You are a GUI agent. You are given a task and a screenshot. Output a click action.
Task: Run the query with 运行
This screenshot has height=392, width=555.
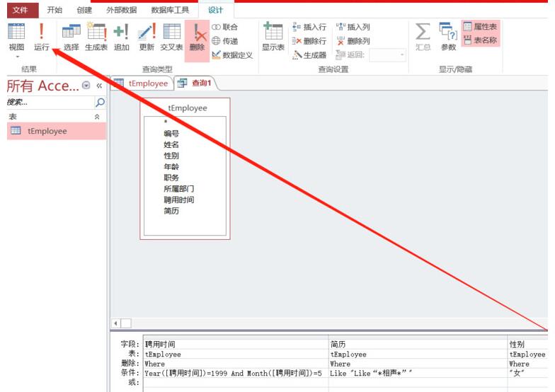pos(41,37)
